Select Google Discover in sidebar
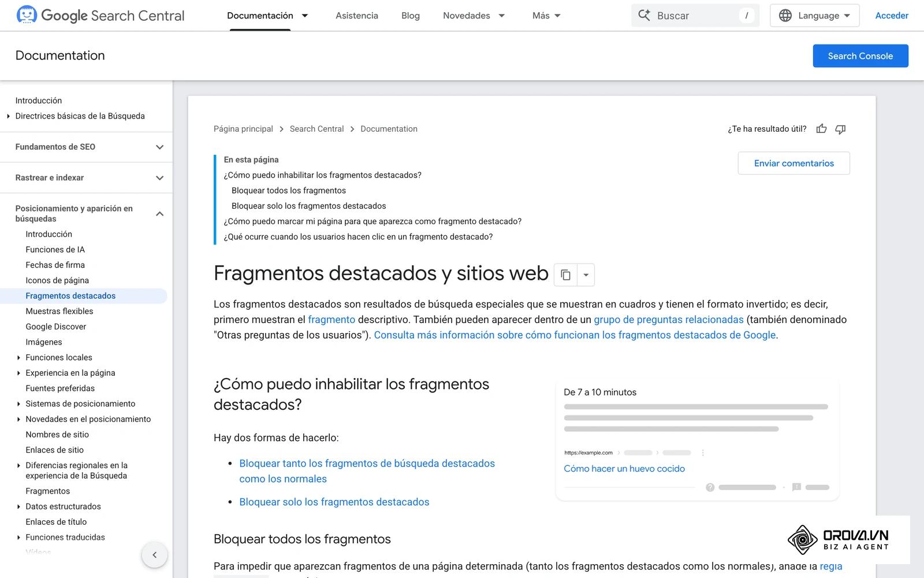 tap(55, 327)
